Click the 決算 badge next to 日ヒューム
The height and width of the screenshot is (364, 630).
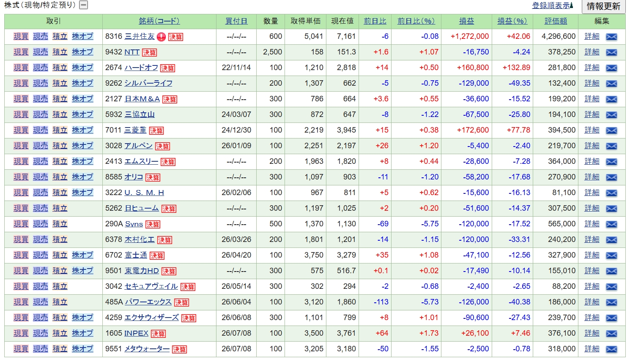[x=169, y=209]
